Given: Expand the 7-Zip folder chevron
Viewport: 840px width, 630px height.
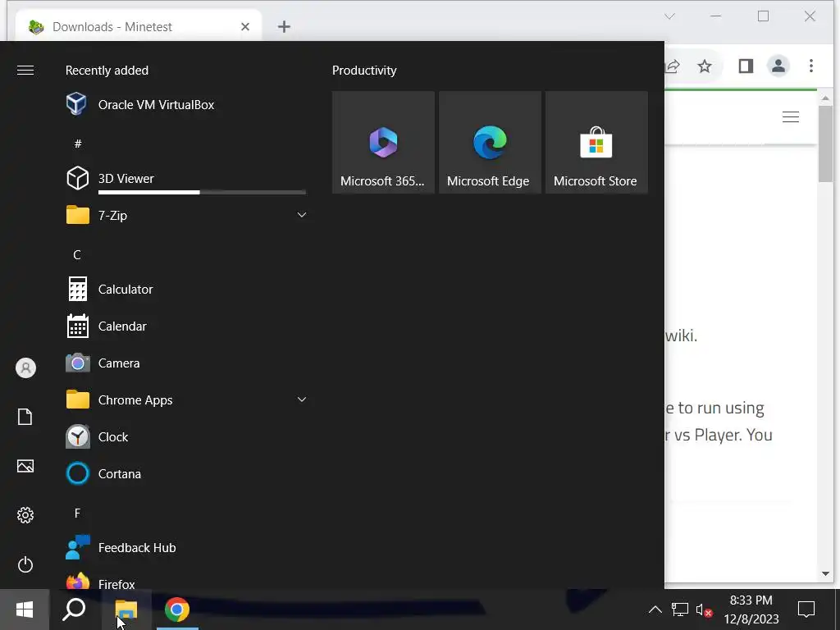Looking at the screenshot, I should (x=302, y=215).
